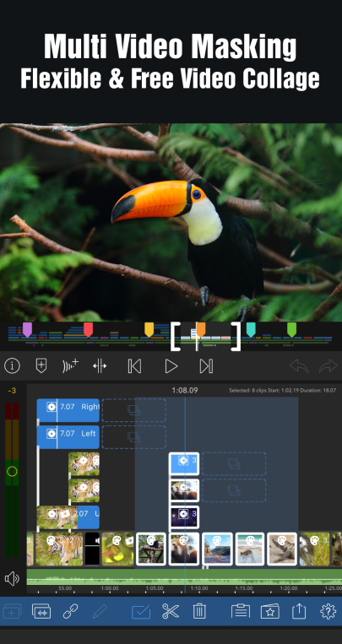Image resolution: width=342 pixels, height=644 pixels.
Task: Tap the 1:20.00 ruler mark
Action: coord(289,588)
